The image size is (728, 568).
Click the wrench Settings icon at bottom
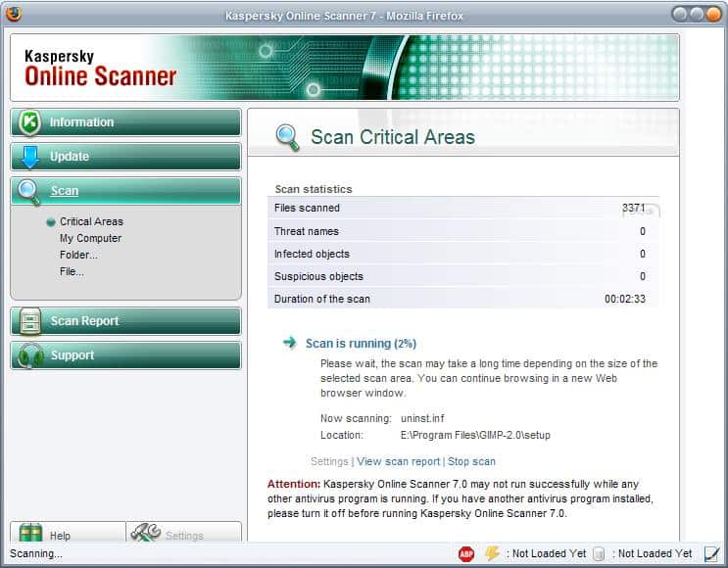coord(145,533)
